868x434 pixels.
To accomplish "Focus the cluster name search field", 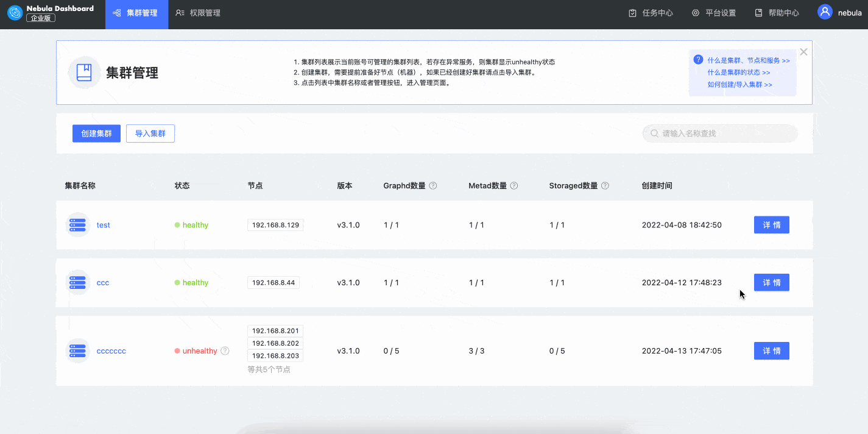I will (x=720, y=133).
